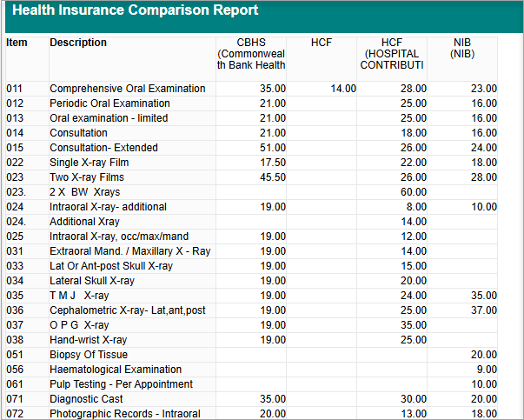Click Photographic Records - Intraoral description
Image resolution: width=524 pixels, height=420 pixels.
[125, 414]
